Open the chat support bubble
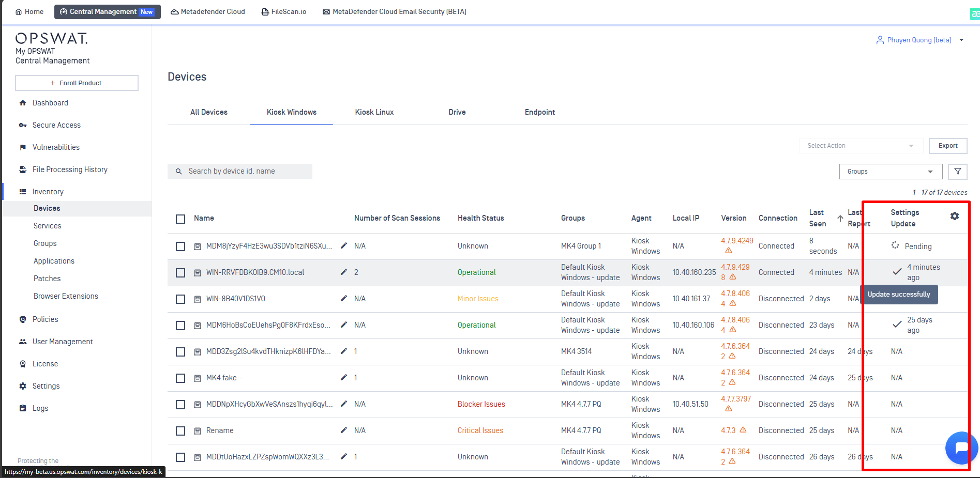 pos(961,448)
